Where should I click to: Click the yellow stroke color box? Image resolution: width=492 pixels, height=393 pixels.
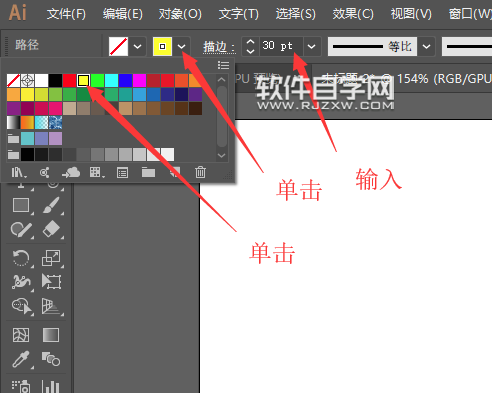tap(162, 46)
